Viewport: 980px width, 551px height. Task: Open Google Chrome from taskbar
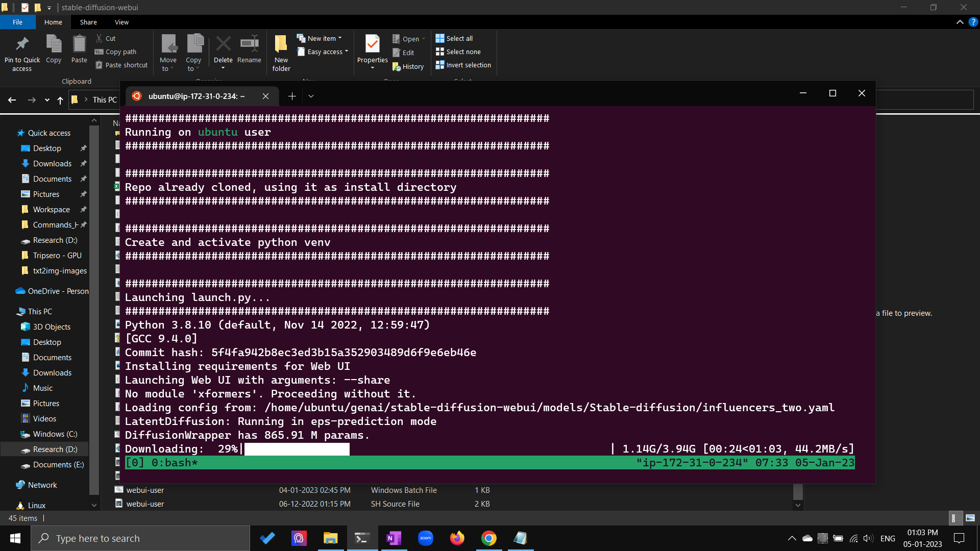(x=489, y=538)
